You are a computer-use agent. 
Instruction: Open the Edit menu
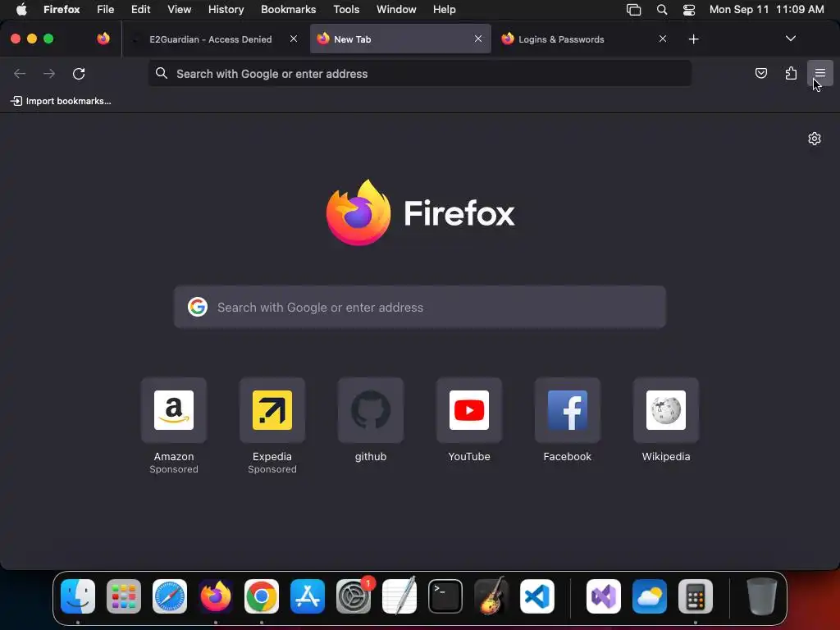point(141,9)
